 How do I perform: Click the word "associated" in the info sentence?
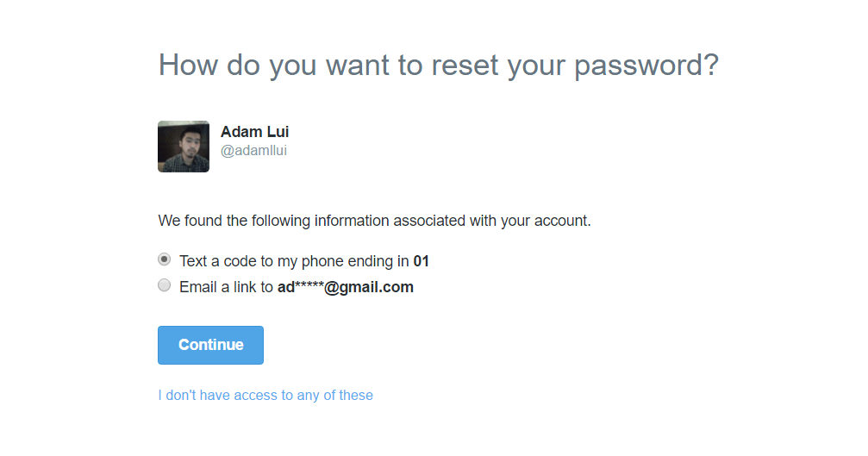tap(429, 221)
